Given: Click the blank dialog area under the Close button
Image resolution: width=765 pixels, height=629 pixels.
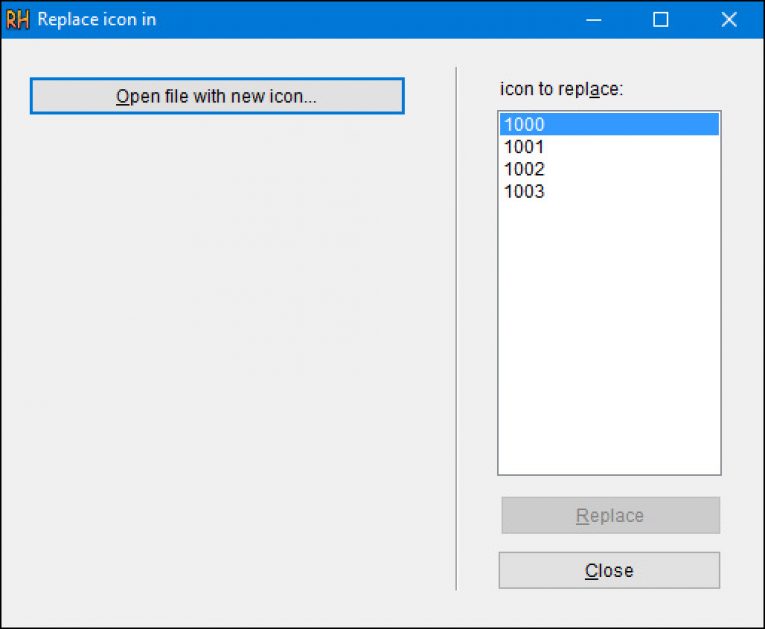Looking at the screenshot, I should coord(609,607).
